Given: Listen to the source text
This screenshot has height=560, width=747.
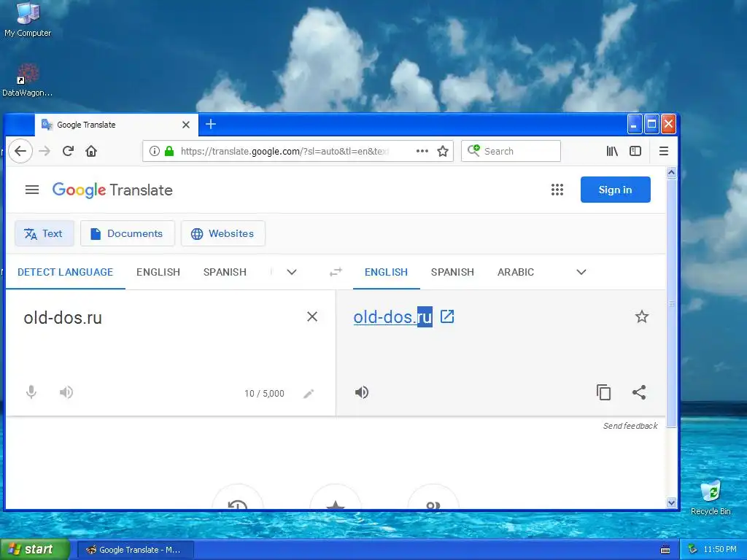Looking at the screenshot, I should click(66, 392).
